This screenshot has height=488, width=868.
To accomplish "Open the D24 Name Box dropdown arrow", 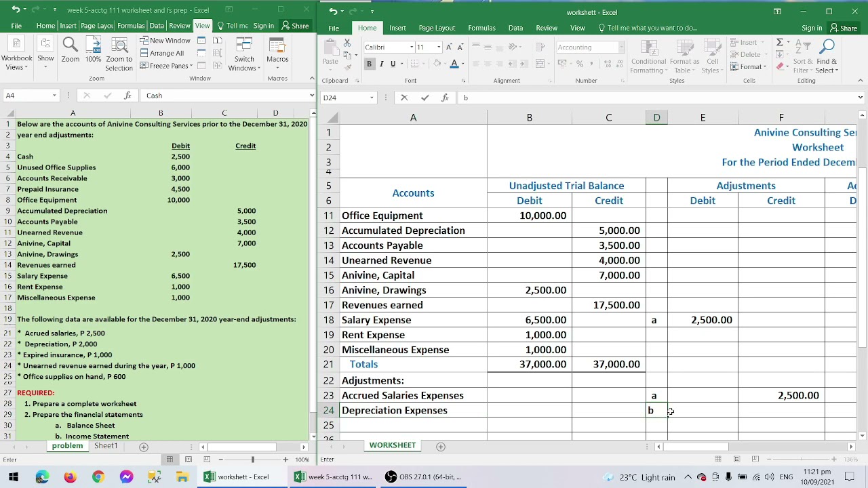I will point(372,98).
